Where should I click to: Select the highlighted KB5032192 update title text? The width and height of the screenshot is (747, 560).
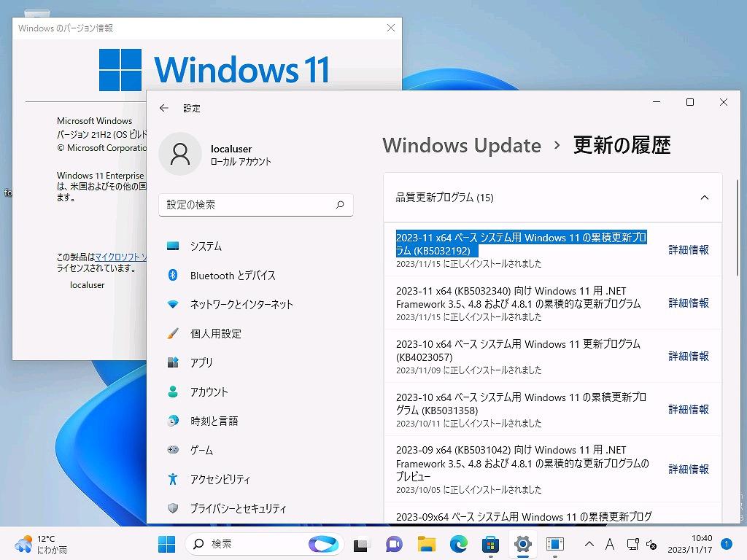(x=521, y=244)
